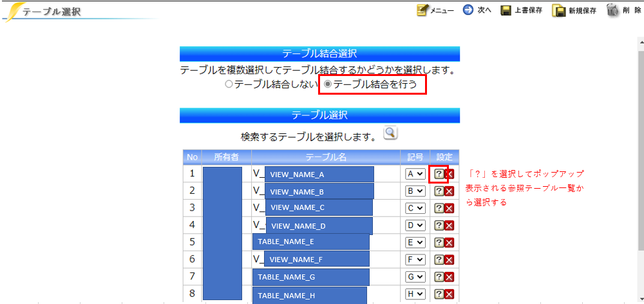
Task: Click the VIEW_NAME_D table name cell
Action: point(326,225)
